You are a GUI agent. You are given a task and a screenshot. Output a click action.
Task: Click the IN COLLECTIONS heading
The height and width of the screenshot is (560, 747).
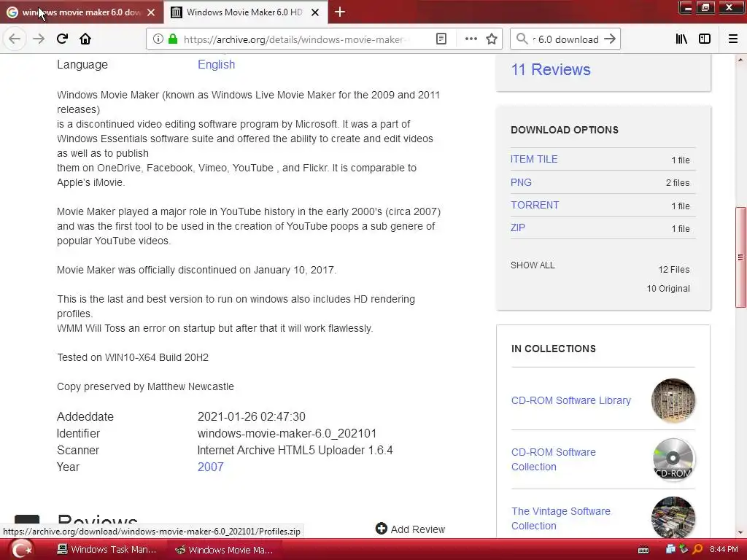coord(554,349)
